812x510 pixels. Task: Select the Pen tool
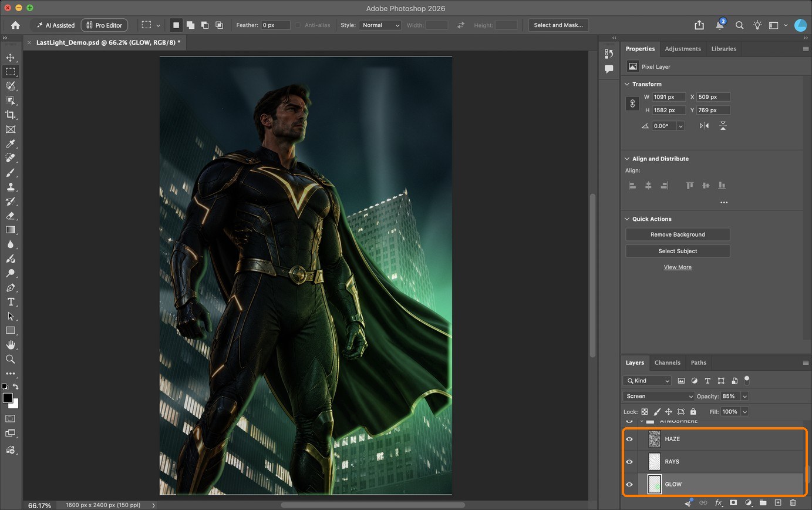pos(11,287)
